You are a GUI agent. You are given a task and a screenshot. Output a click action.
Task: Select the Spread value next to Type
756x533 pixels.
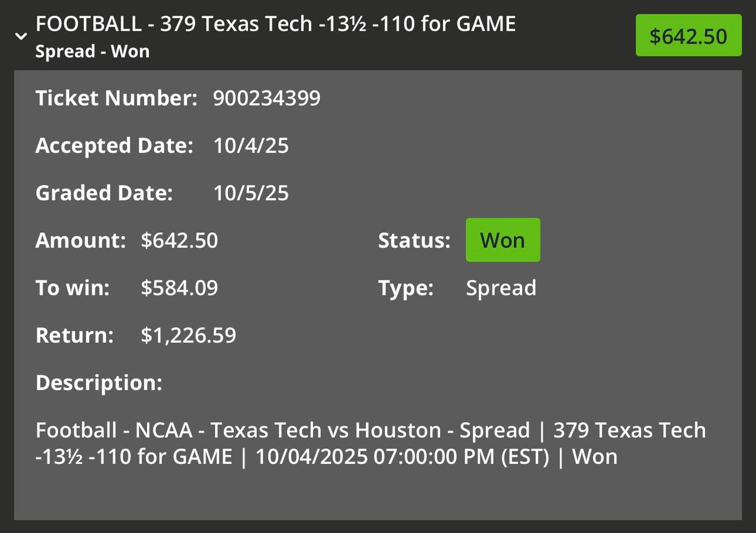(x=501, y=288)
